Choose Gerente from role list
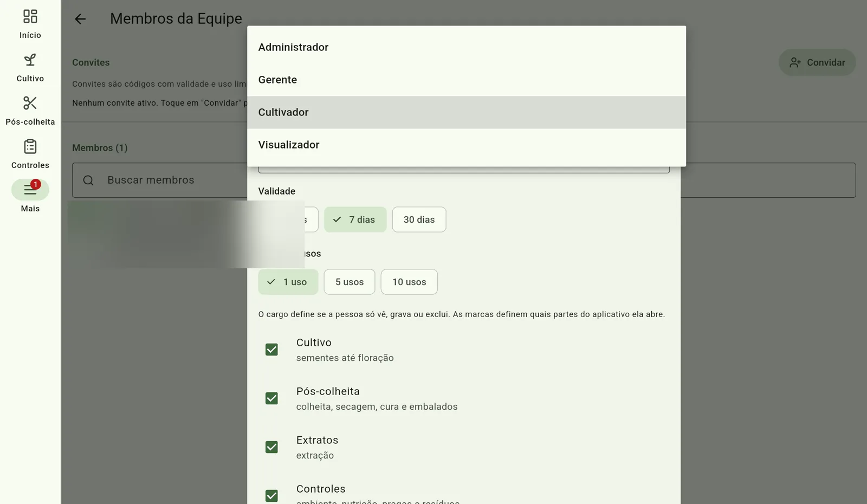The width and height of the screenshot is (867, 504). (467, 80)
